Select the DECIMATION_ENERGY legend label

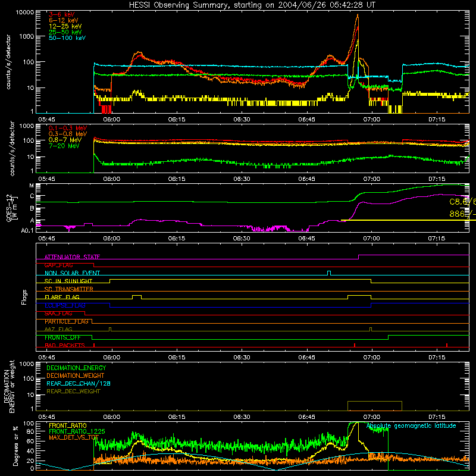(x=76, y=368)
